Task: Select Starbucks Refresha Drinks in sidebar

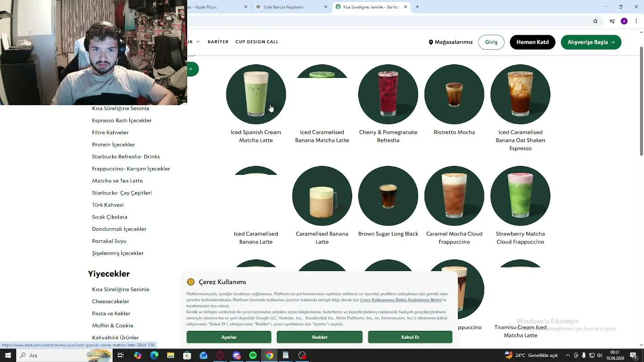Action: [126, 156]
